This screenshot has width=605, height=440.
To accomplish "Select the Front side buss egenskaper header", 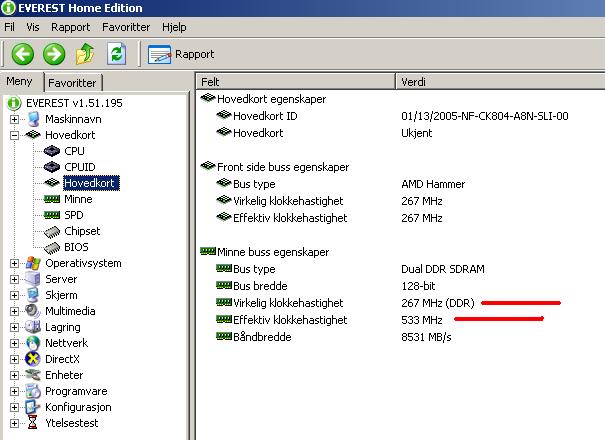I will (x=283, y=167).
